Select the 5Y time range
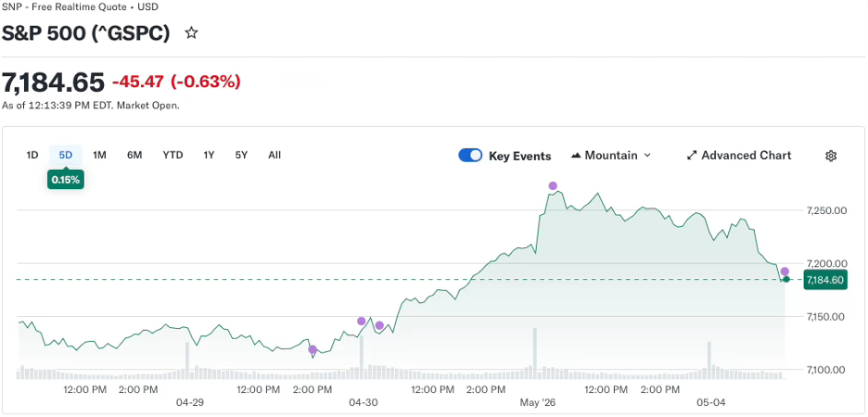 coord(241,156)
